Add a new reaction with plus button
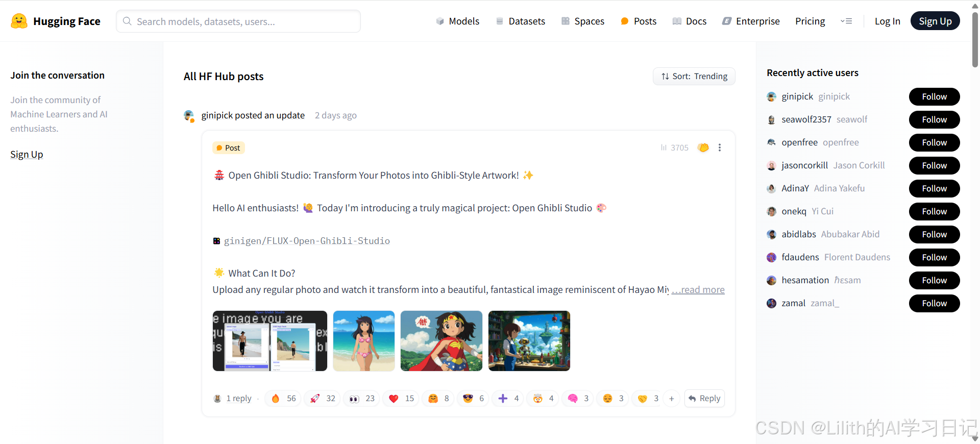Screen dimensions: 980x444 pyautogui.click(x=672, y=399)
